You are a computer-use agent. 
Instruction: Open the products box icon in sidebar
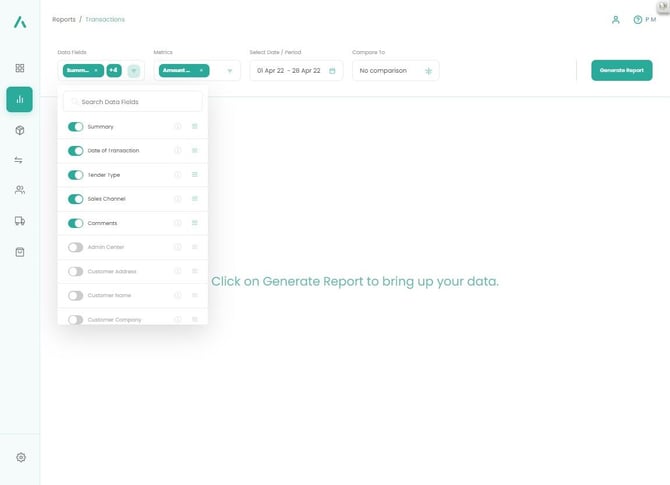click(20, 130)
